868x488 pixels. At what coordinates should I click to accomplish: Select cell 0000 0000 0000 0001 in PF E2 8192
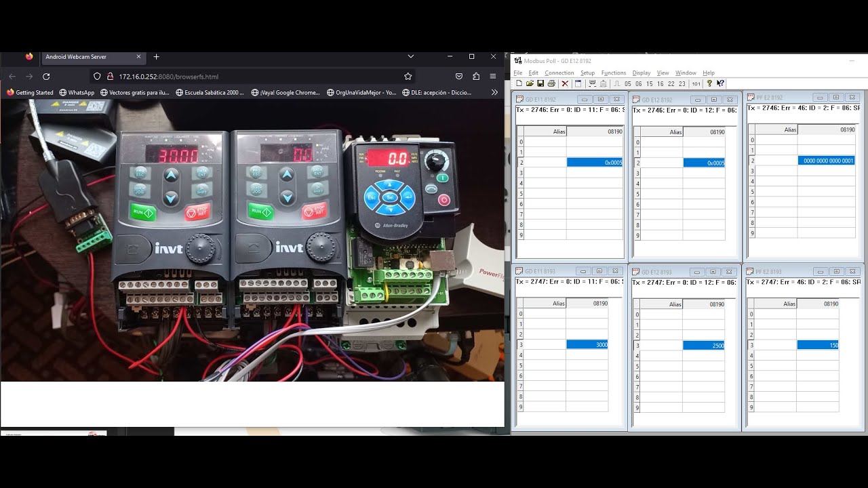coord(827,161)
